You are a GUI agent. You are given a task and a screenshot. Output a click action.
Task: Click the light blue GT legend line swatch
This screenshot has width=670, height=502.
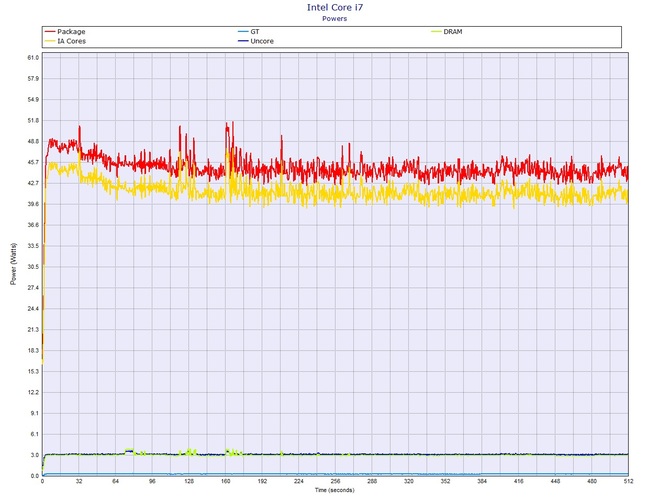coord(243,32)
